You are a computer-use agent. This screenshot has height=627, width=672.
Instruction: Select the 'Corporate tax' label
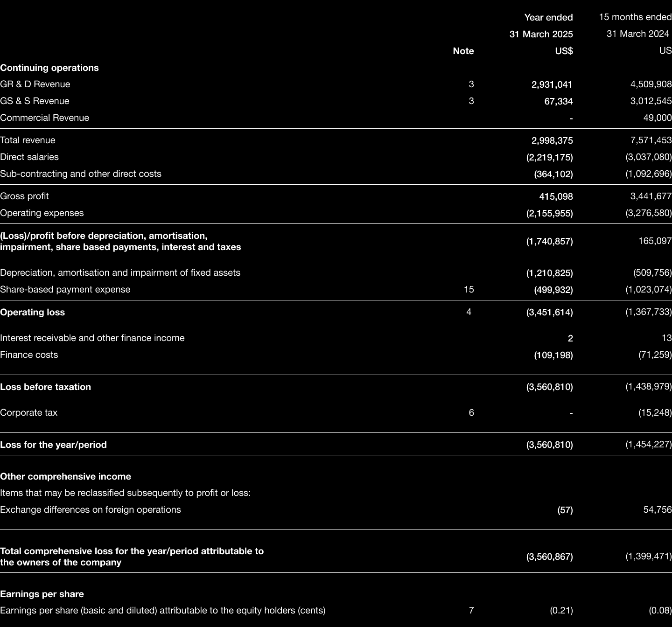point(29,413)
